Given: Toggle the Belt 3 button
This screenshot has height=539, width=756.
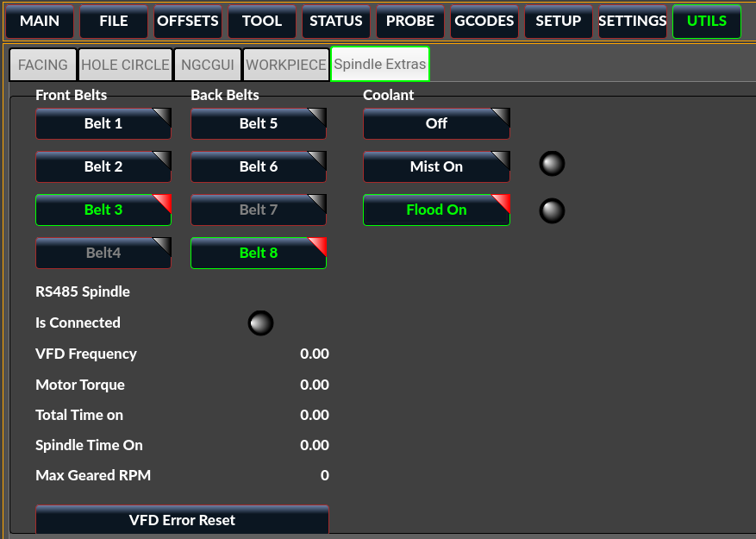Looking at the screenshot, I should [x=103, y=210].
